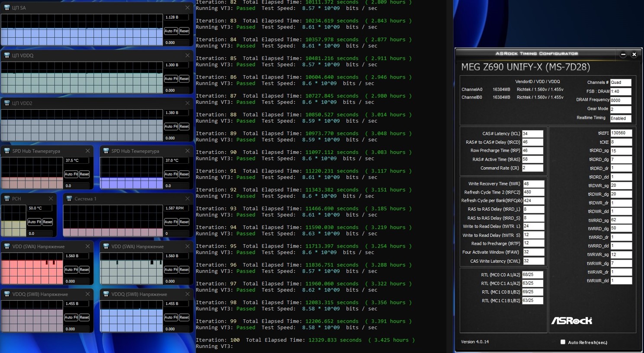644x353 pixels.
Task: Minimize the ASRock Timing Configurator window
Action: (623, 54)
